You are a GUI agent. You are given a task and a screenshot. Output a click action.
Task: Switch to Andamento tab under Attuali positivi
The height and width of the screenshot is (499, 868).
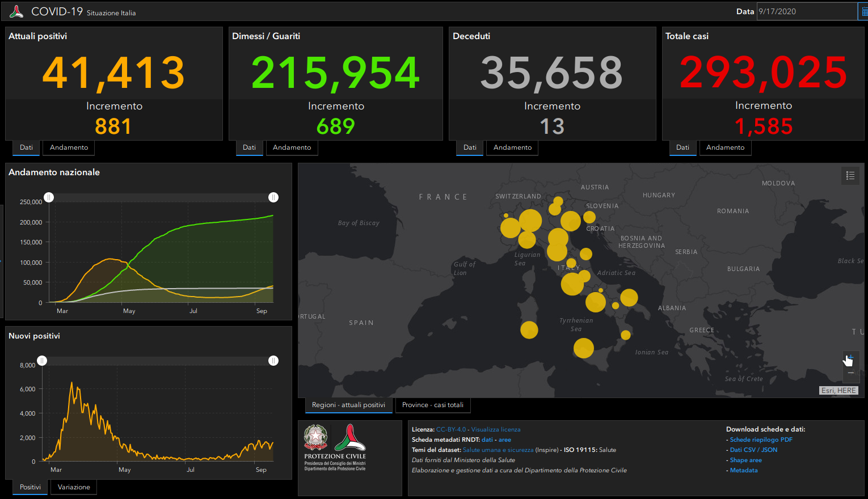pyautogui.click(x=69, y=147)
